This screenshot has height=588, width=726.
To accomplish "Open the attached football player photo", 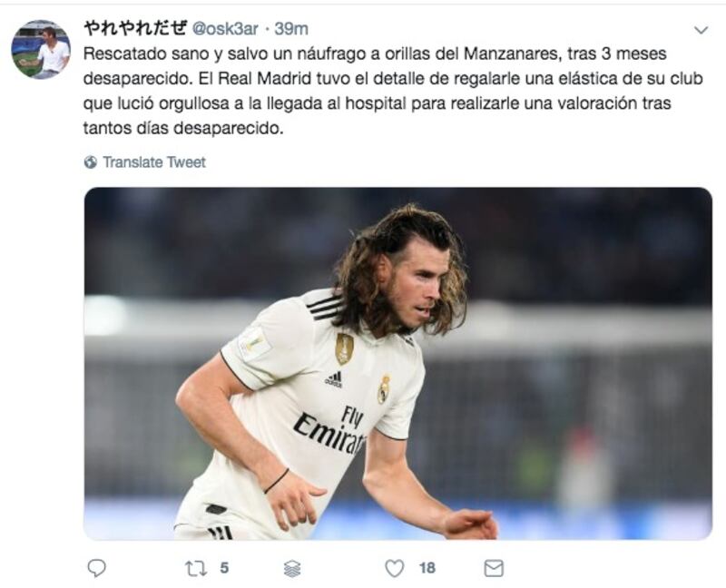I will [x=397, y=364].
